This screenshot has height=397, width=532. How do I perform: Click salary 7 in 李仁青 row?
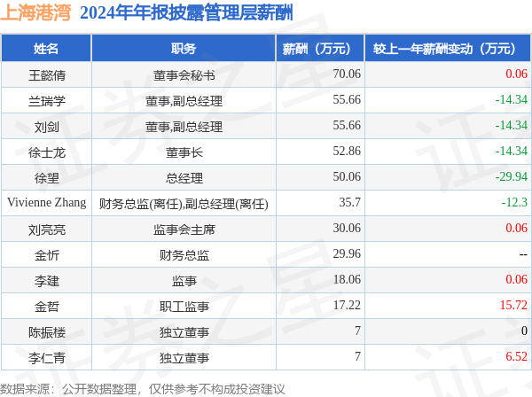tap(357, 357)
